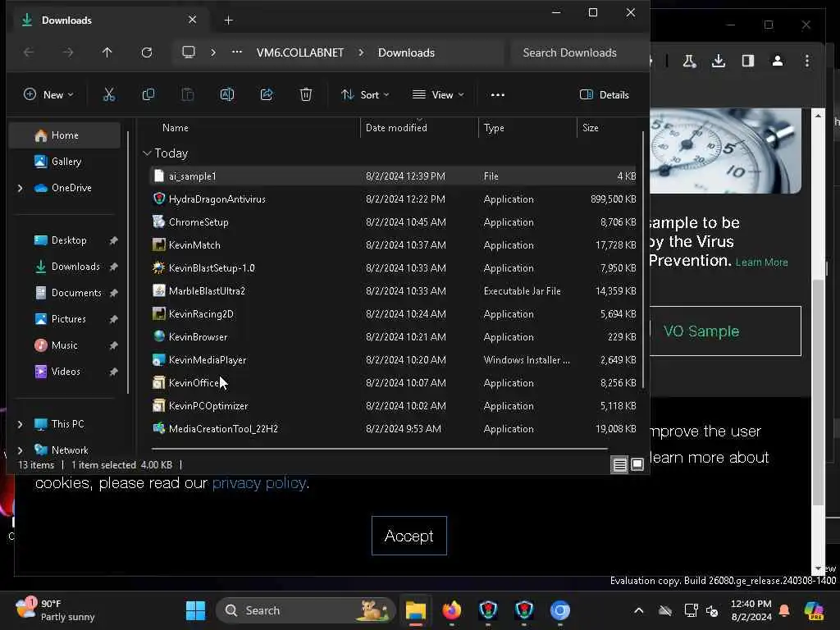Viewport: 840px width, 630px height.
Task: Click the Copy icon in toolbar
Action: tap(148, 95)
